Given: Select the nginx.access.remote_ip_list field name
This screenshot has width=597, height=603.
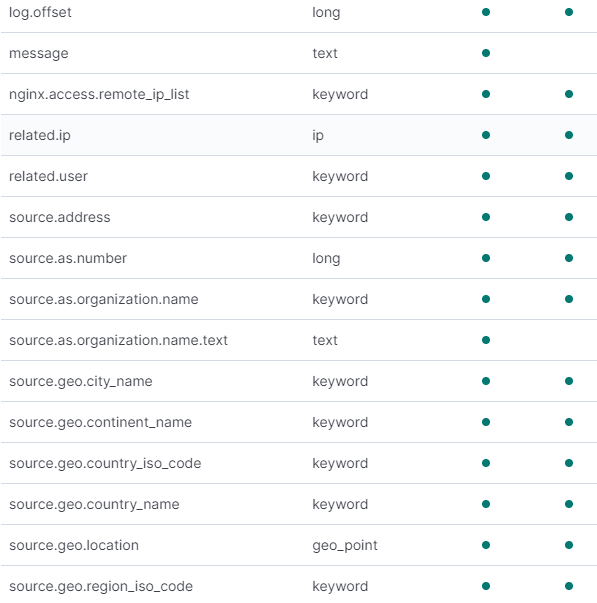Looking at the screenshot, I should pos(99,94).
